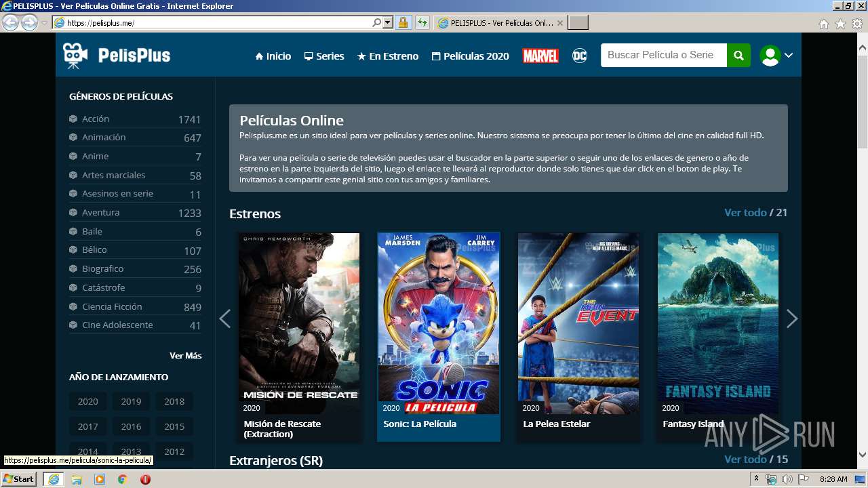Screen dimensions: 868x488
Task: Click the refresh page icon
Action: coord(422,22)
